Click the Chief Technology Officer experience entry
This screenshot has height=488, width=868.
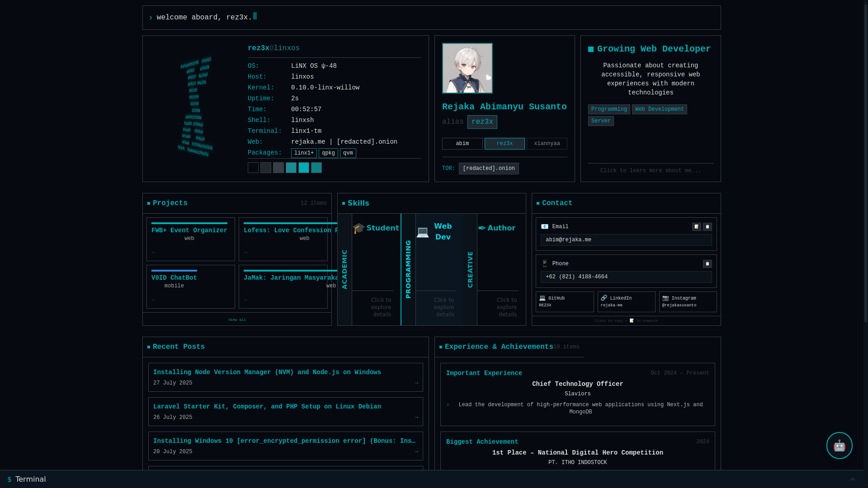click(x=578, y=394)
